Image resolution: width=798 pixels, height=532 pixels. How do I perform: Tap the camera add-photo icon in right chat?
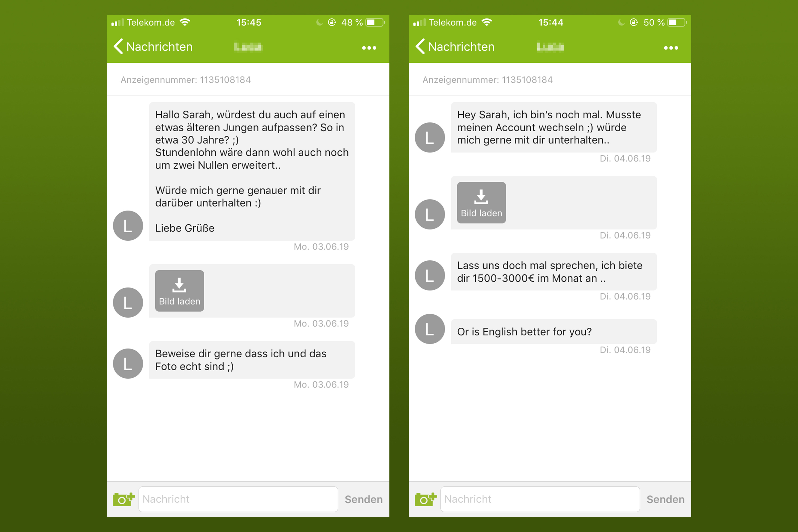point(425,499)
